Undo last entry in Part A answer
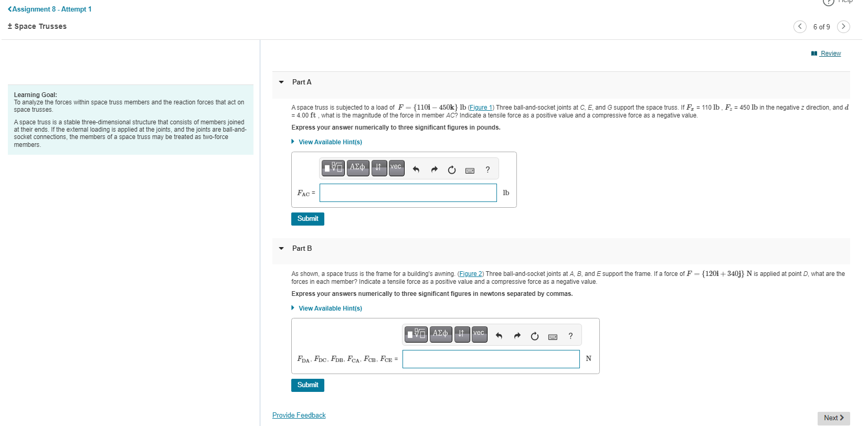This screenshot has height=426, width=868. coord(416,169)
